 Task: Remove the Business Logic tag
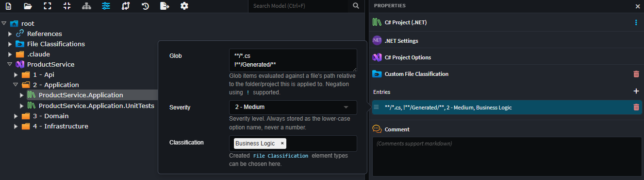click(x=282, y=144)
